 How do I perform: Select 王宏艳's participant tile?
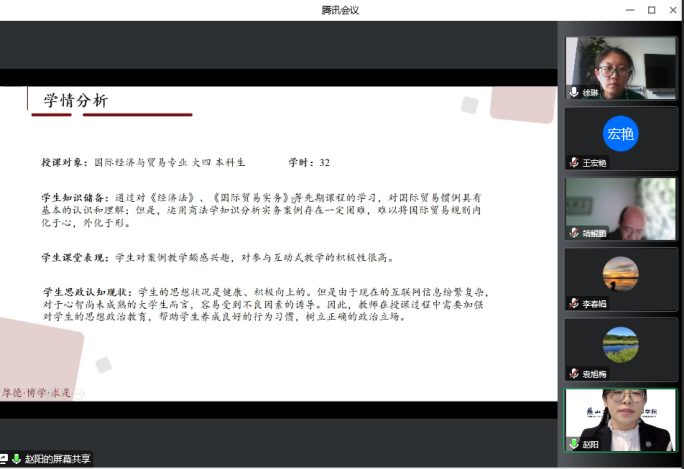[x=620, y=138]
